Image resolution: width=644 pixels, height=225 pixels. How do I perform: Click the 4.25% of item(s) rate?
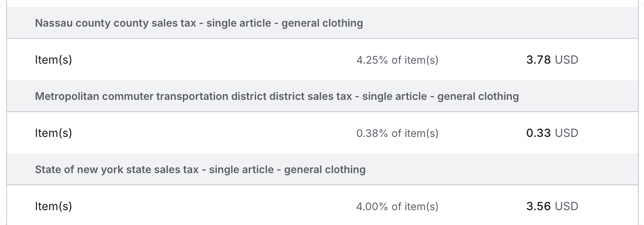(x=397, y=60)
